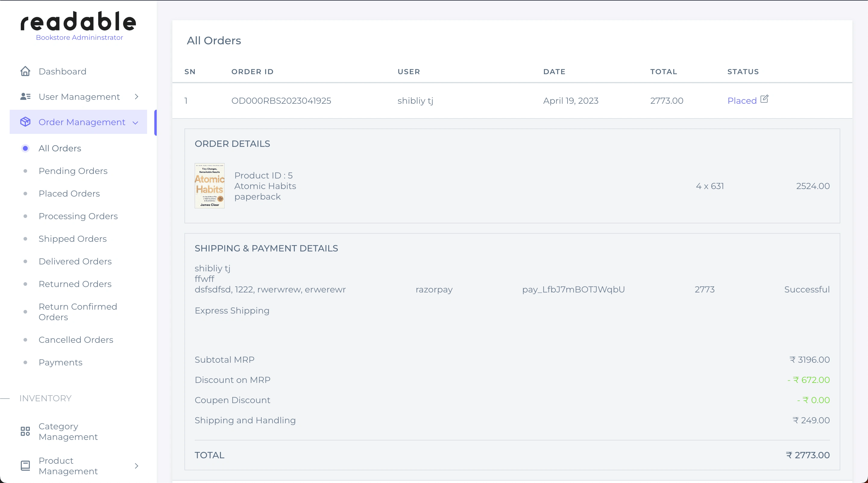Click the Product Management sidebar icon
The image size is (868, 483).
tap(24, 465)
